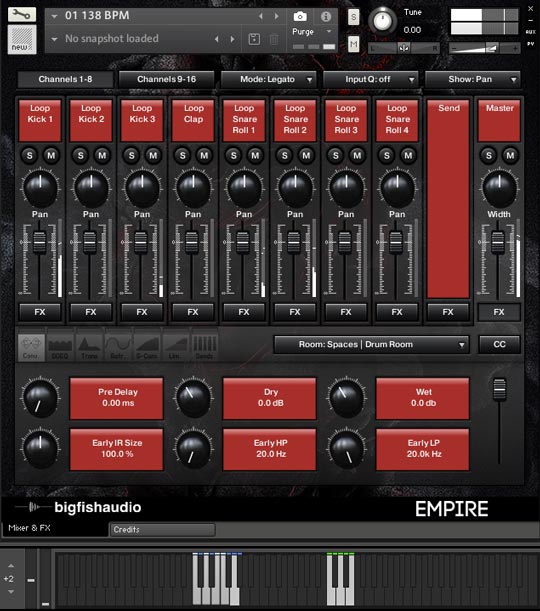540x611 pixels.
Task: Select the Convolution effect icon
Action: click(31, 347)
